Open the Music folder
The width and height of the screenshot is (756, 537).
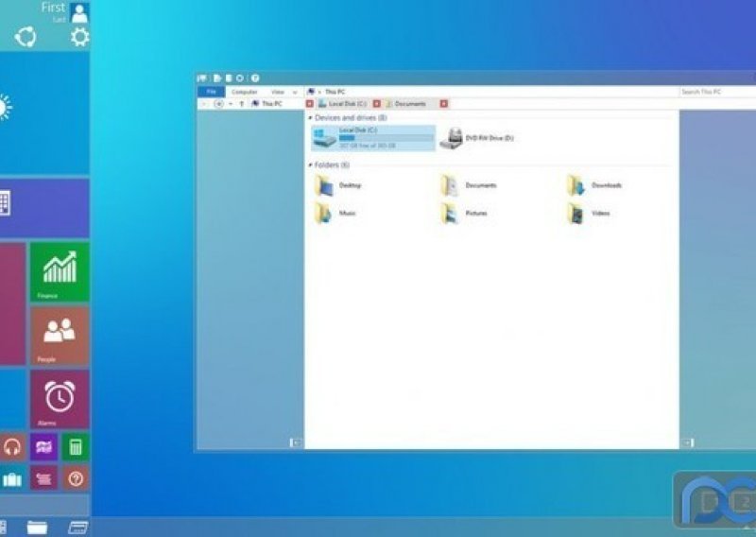pyautogui.click(x=335, y=214)
